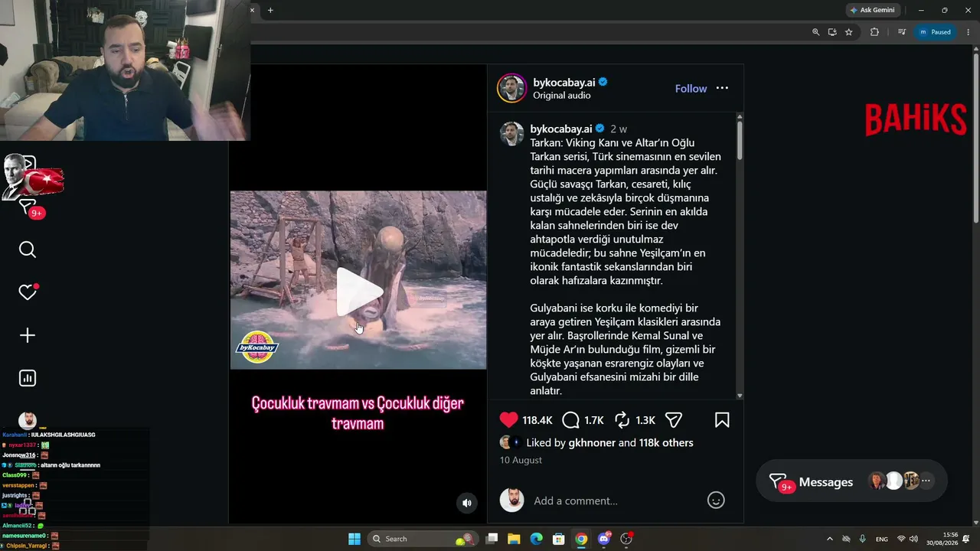The height and width of the screenshot is (551, 980).
Task: Open the 1.7K comments count
Action: 594,420
